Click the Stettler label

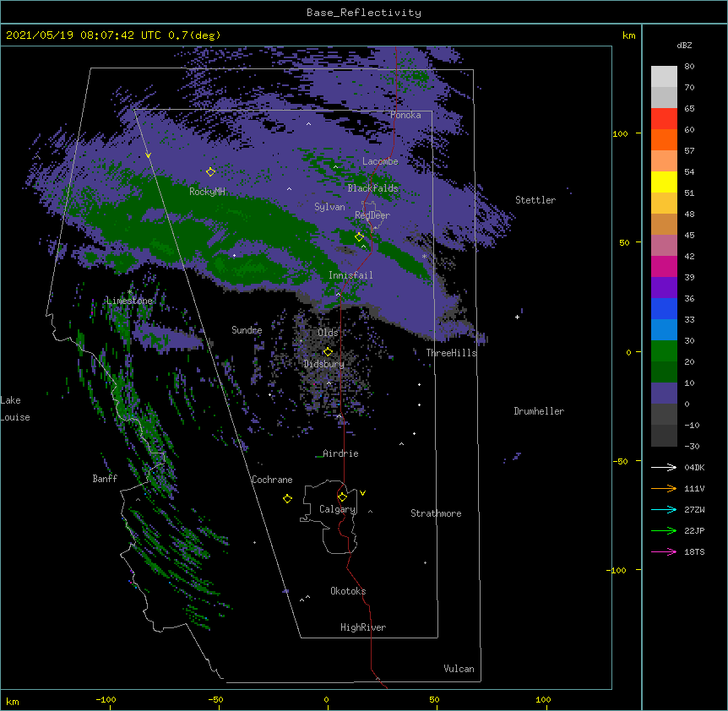(x=535, y=200)
